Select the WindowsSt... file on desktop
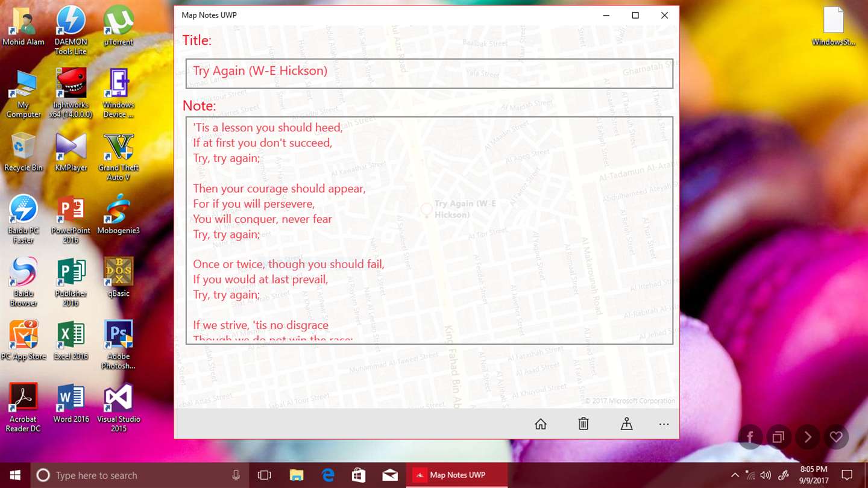This screenshot has width=868, height=488. click(834, 27)
